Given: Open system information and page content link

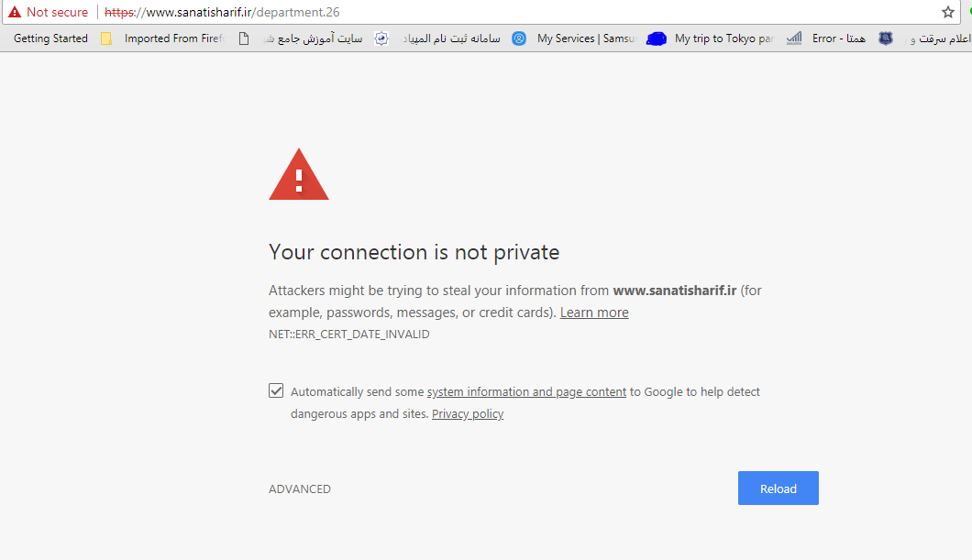Looking at the screenshot, I should point(526,392).
